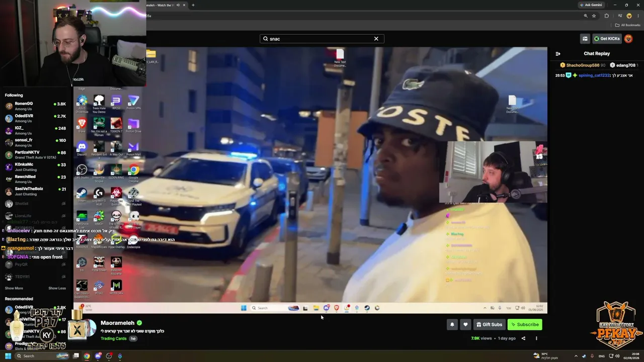Open Discord from the Windows taskbar

pyautogui.click(x=98, y=356)
